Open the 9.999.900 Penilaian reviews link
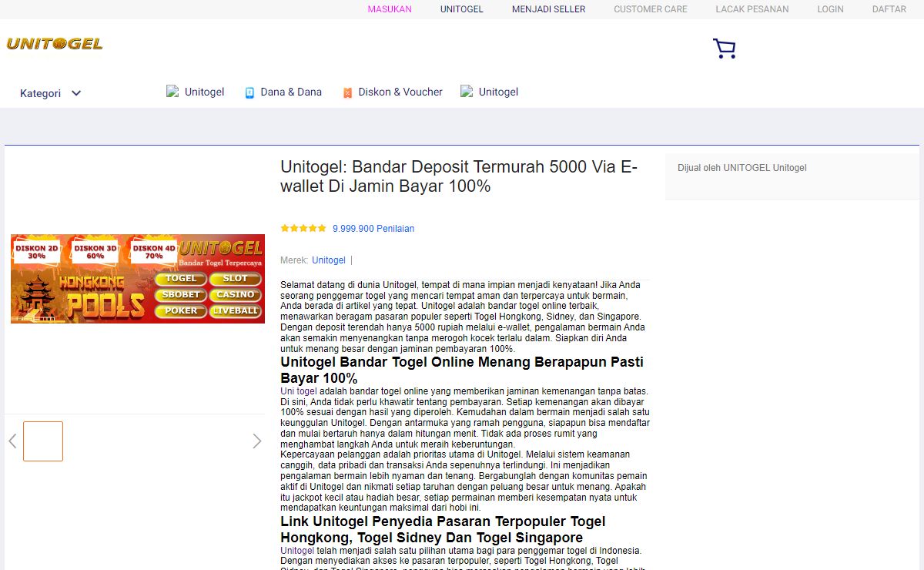 373,229
